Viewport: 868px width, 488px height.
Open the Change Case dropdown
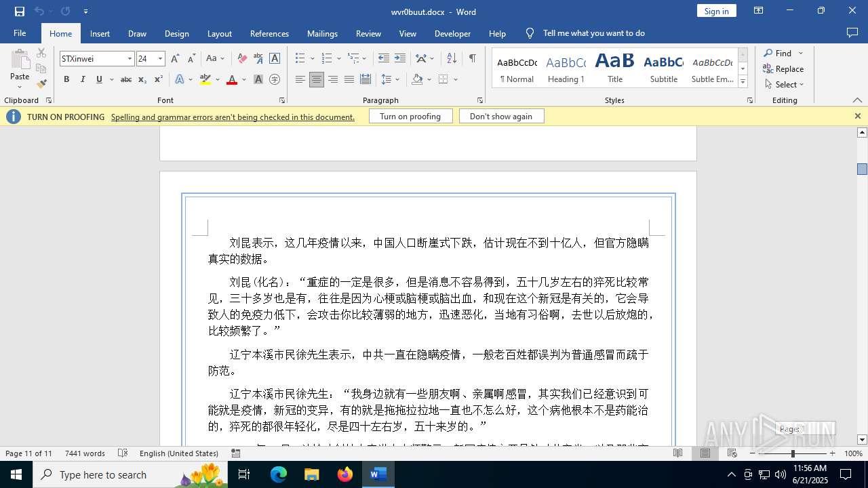tap(215, 58)
